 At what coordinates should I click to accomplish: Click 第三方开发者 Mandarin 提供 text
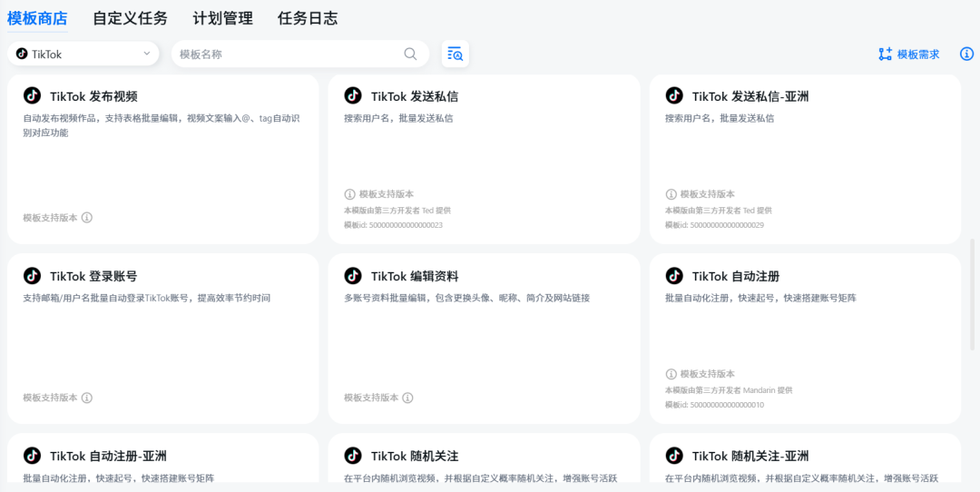pyautogui.click(x=729, y=390)
